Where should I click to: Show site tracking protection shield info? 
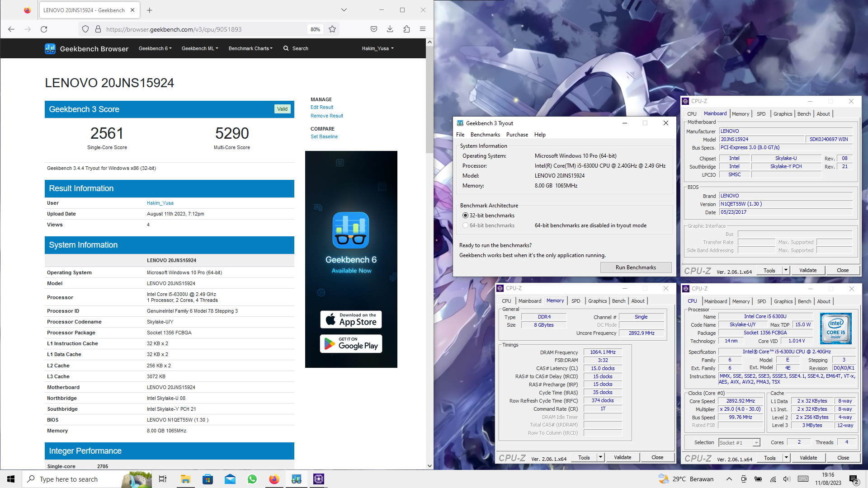coord(85,29)
